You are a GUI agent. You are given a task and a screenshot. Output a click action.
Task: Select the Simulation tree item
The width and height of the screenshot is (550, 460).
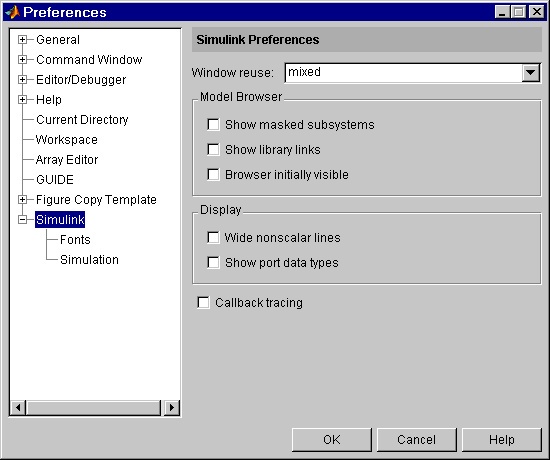89,260
